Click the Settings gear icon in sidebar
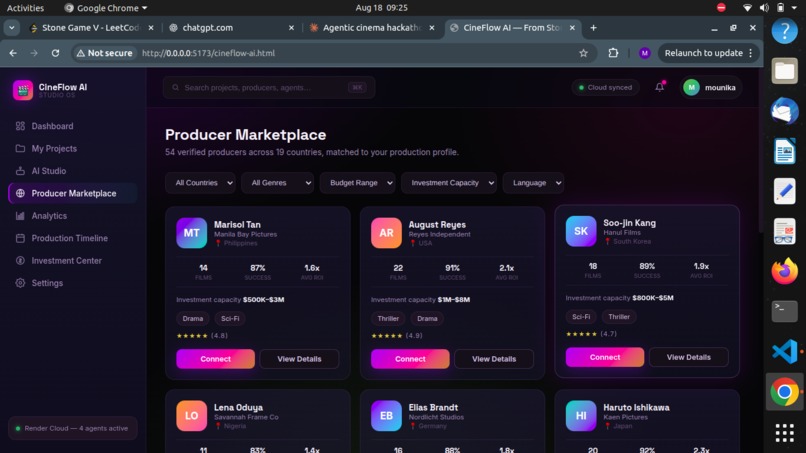This screenshot has width=806, height=453. tap(20, 283)
